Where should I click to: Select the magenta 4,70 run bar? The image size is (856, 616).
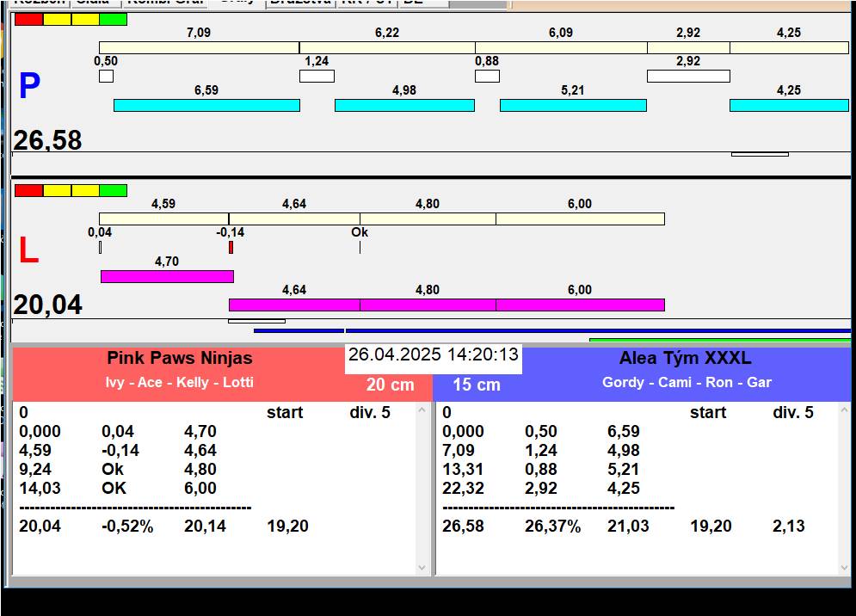click(x=167, y=276)
